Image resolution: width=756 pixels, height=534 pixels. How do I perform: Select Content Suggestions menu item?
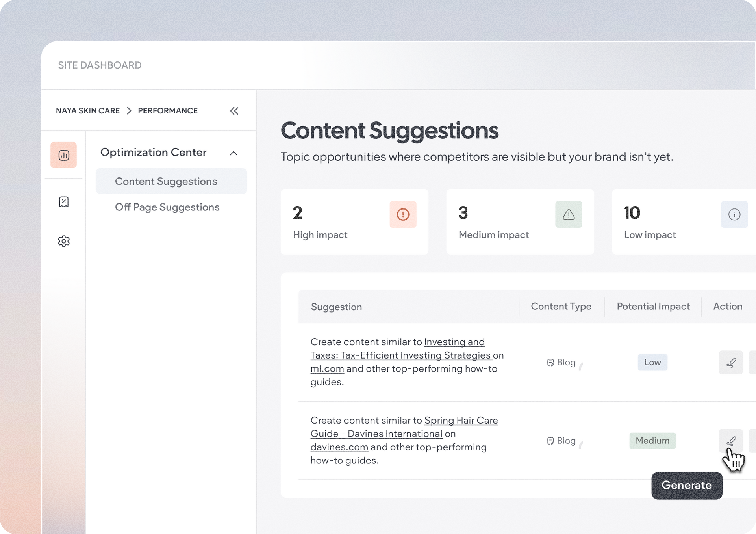pos(171,181)
